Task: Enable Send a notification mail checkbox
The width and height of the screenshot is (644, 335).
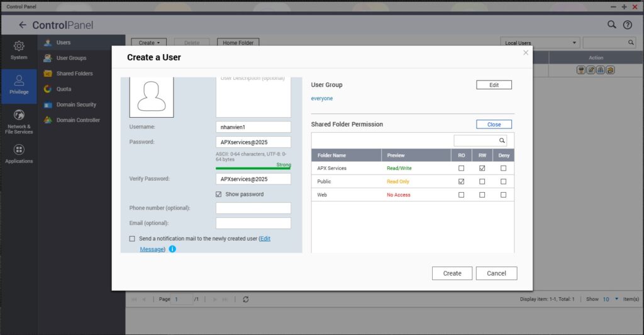Action: coord(132,239)
